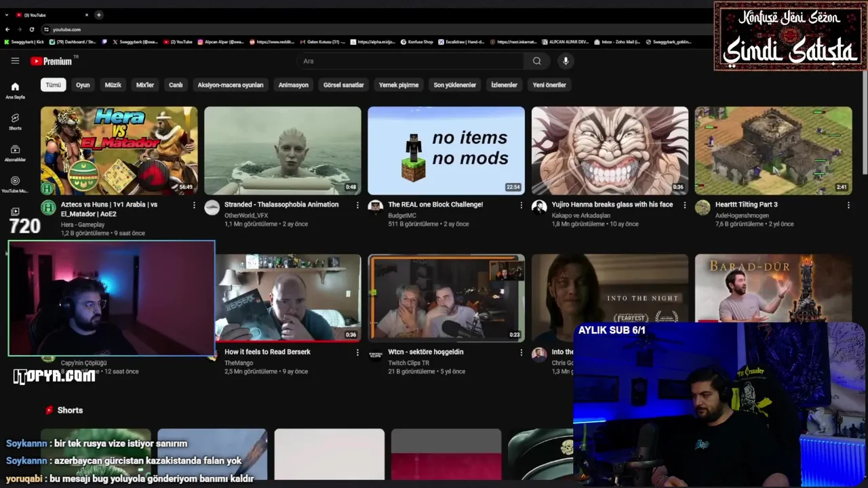Image resolution: width=868 pixels, height=488 pixels.
Task: Open more options for Heartttt Tilting Part 3
Action: click(848, 205)
